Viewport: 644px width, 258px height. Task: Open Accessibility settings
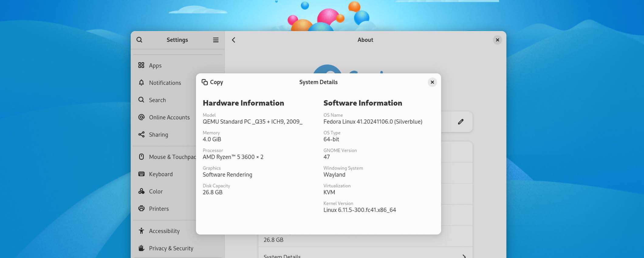point(165,231)
